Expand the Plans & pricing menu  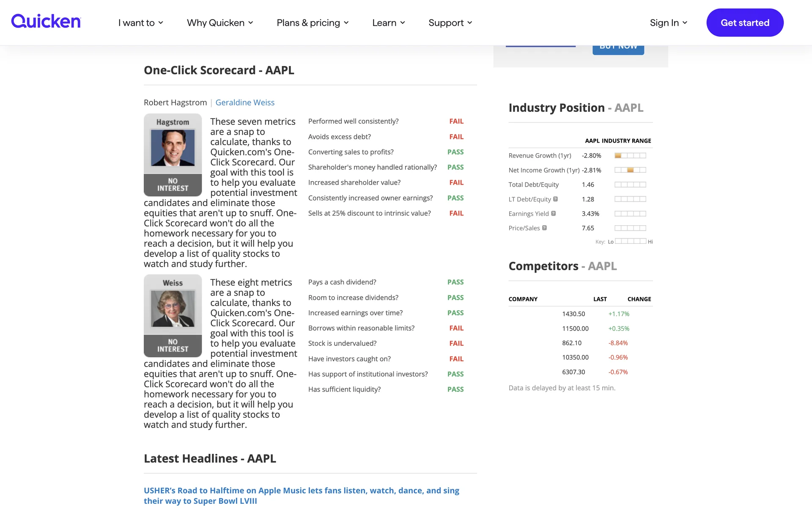[313, 23]
